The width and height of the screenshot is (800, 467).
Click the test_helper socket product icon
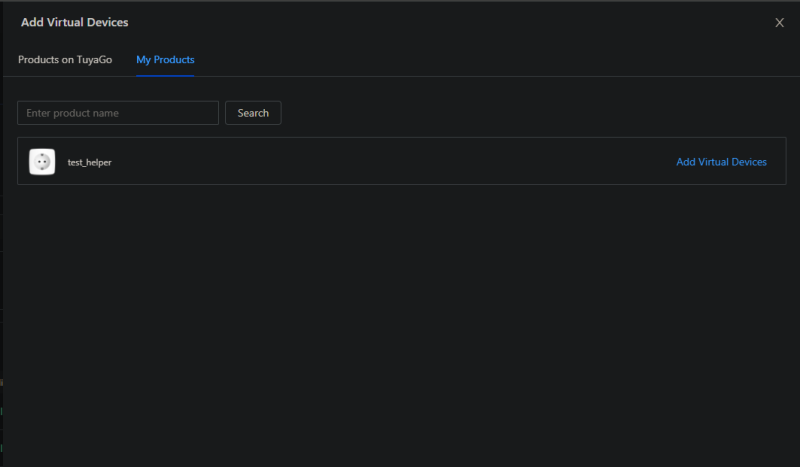[x=42, y=162]
